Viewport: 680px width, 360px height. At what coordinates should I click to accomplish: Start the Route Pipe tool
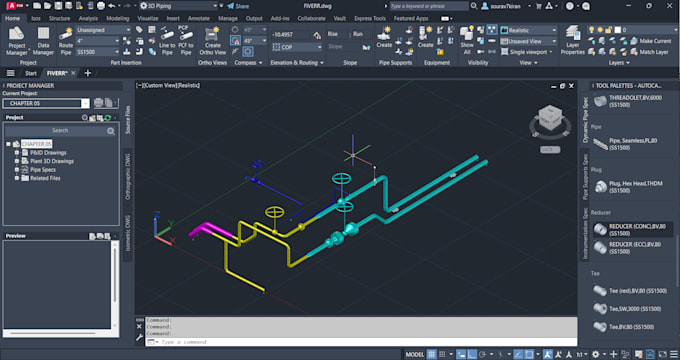coord(66,41)
